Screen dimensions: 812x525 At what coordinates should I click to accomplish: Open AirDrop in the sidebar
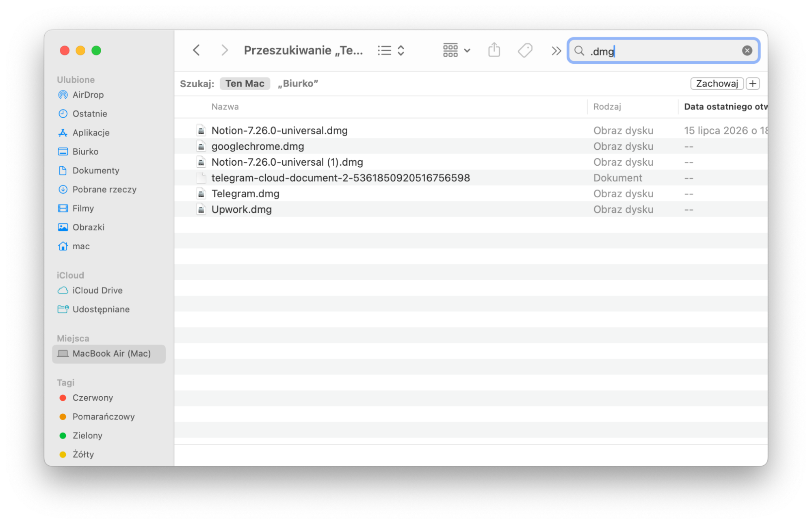tap(80, 95)
